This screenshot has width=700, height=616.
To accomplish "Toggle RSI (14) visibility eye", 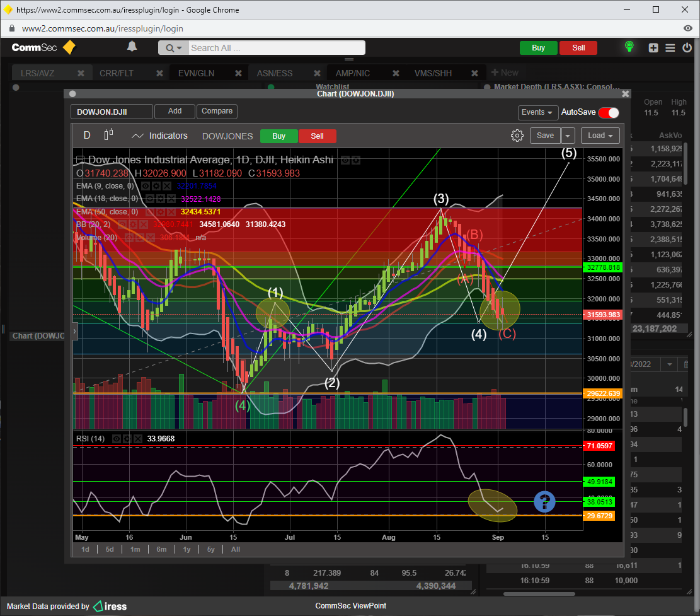I will click(x=117, y=439).
